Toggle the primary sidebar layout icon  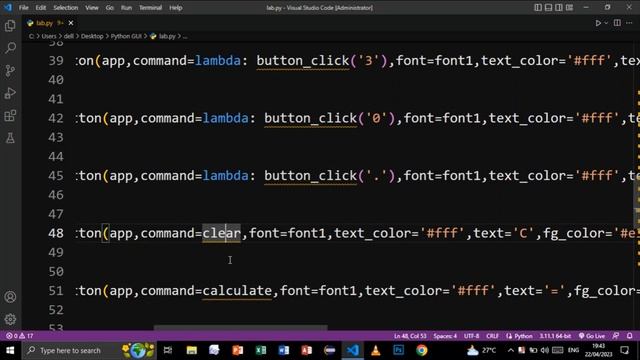[x=538, y=7]
